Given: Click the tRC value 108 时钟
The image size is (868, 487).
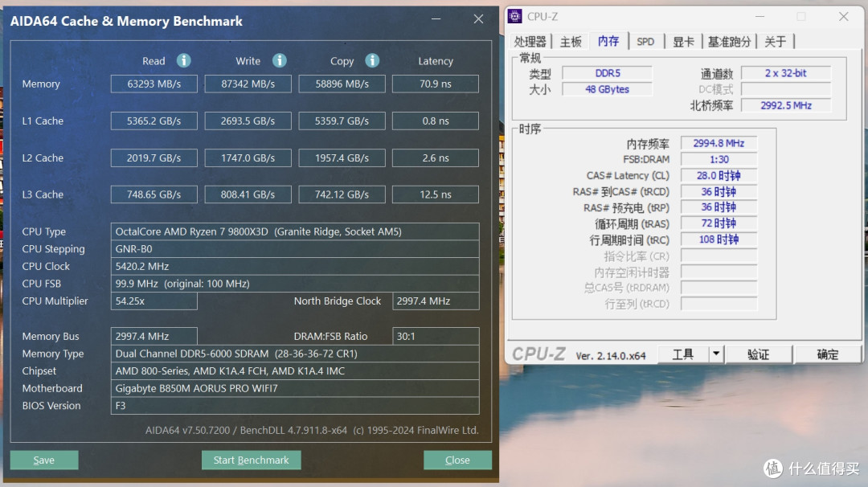Looking at the screenshot, I should pyautogui.click(x=719, y=239).
